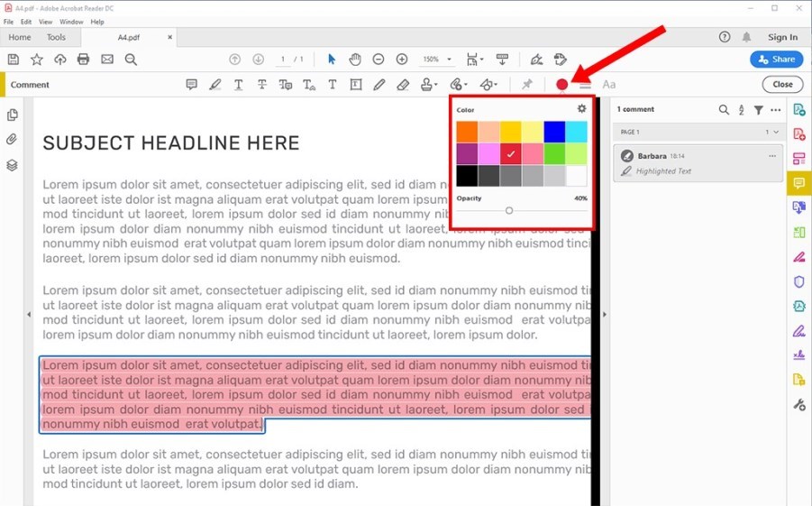812x506 pixels.
Task: Switch to the Tools tab
Action: pyautogui.click(x=56, y=38)
